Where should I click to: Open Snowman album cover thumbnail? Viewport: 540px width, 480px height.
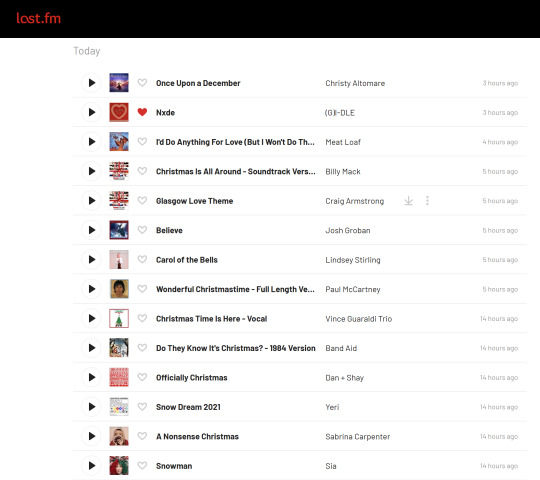point(119,466)
